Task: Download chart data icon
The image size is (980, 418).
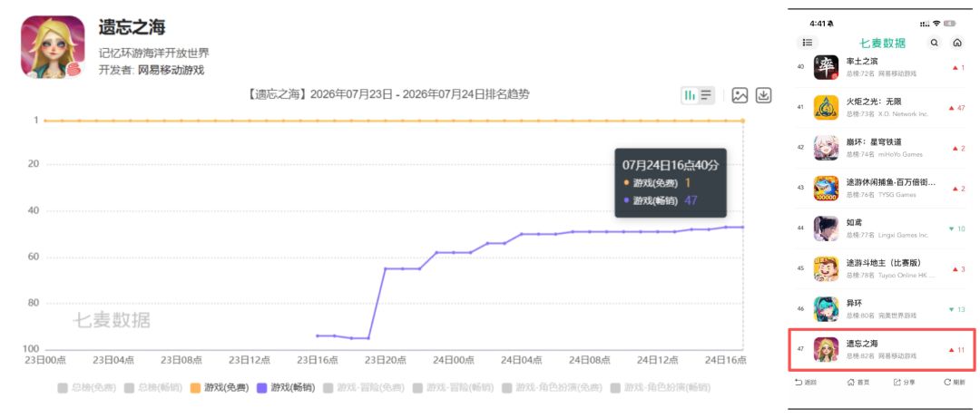Action: click(x=764, y=95)
